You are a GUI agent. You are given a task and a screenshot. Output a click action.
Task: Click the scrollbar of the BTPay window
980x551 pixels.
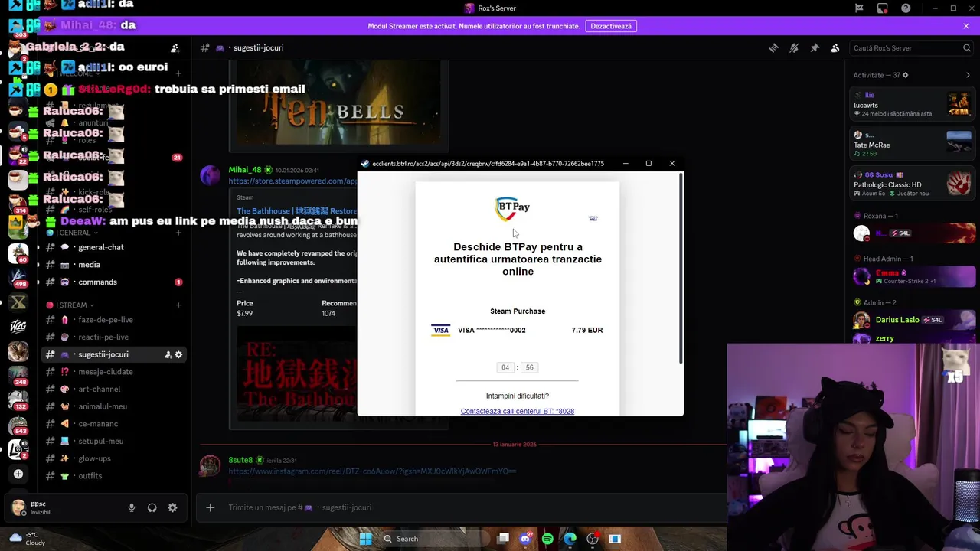tap(680, 268)
